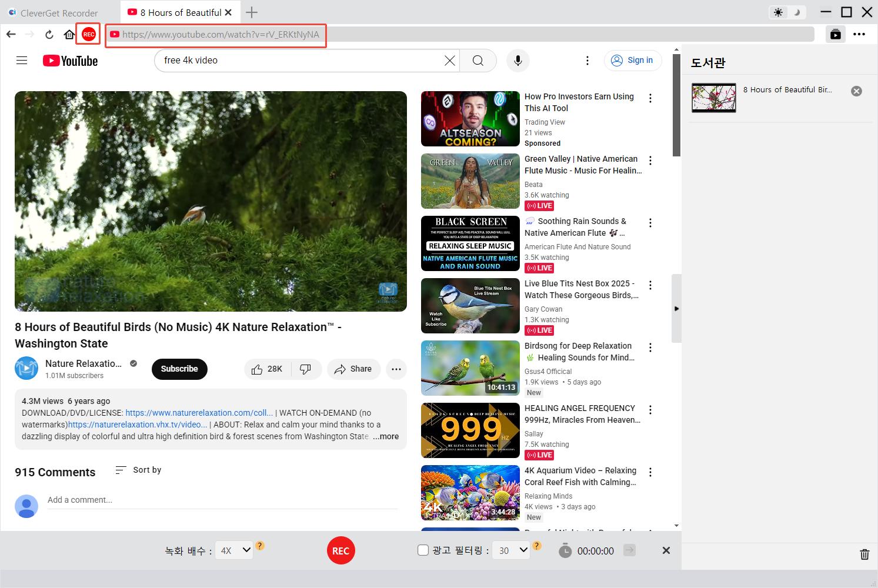Open options for Live Blue Tits video
Screen dimensions: 878x588
coord(650,285)
